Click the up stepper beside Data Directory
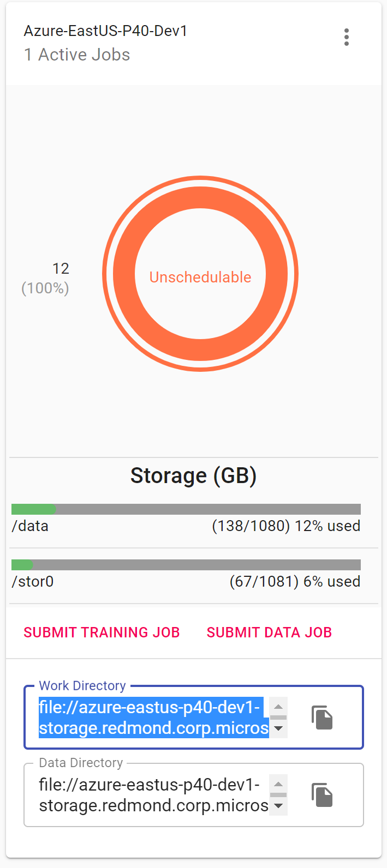387x868 pixels. (278, 785)
